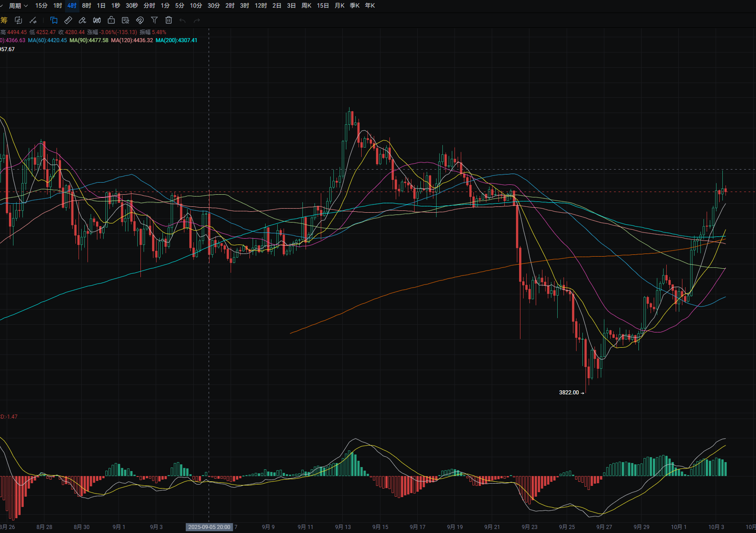This screenshot has height=533, width=756.
Task: Click the 15分 interval button
Action: click(41, 5)
